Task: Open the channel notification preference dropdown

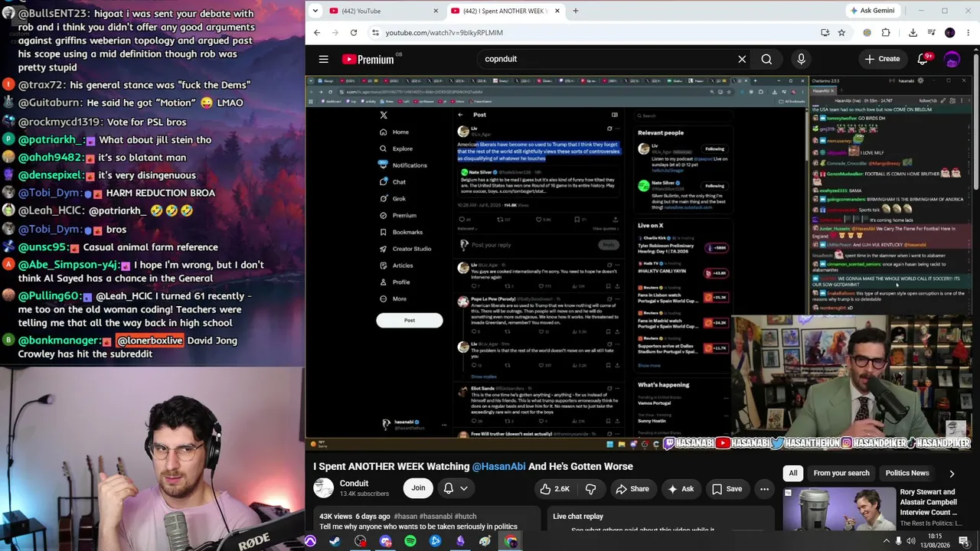Action: 456,488
